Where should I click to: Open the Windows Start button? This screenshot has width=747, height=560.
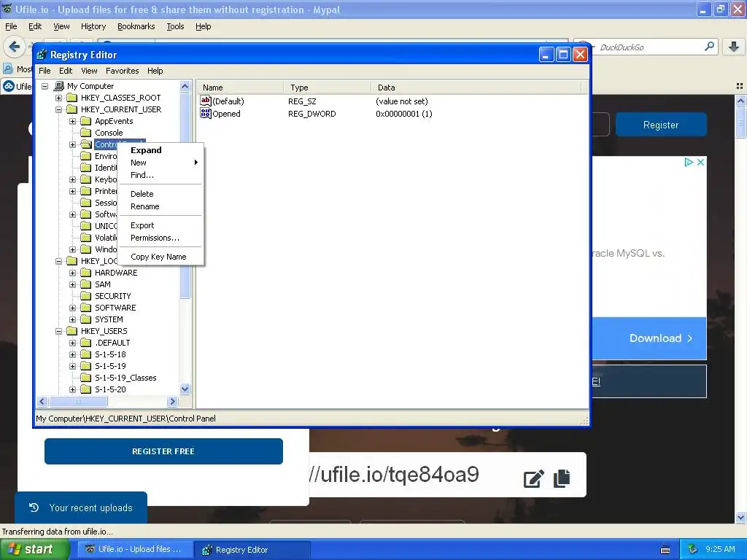tap(34, 550)
